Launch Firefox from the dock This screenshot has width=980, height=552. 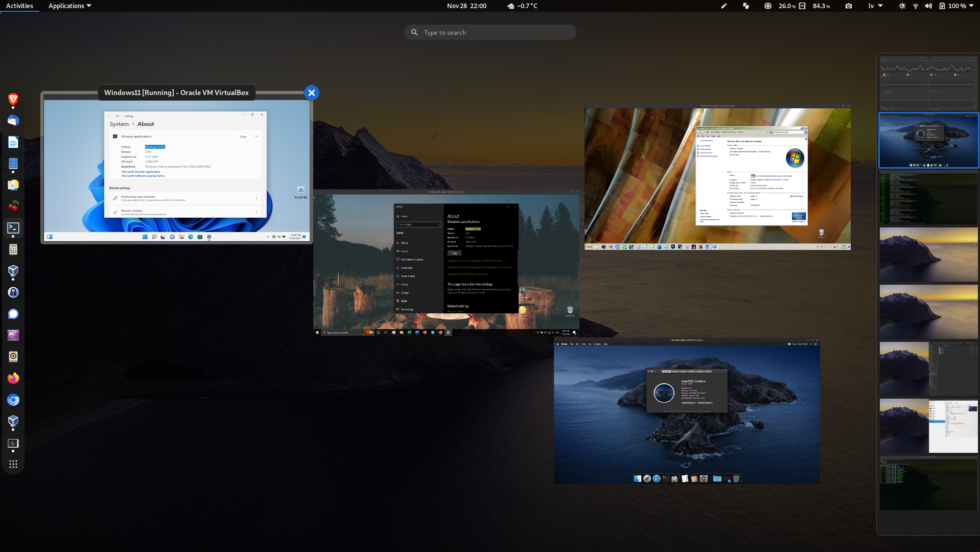(x=13, y=378)
